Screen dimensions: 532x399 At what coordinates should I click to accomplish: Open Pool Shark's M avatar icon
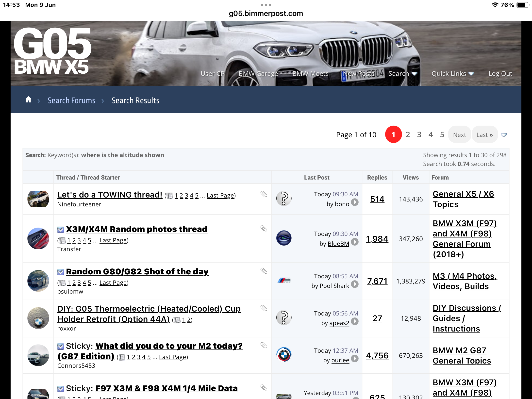[284, 280]
